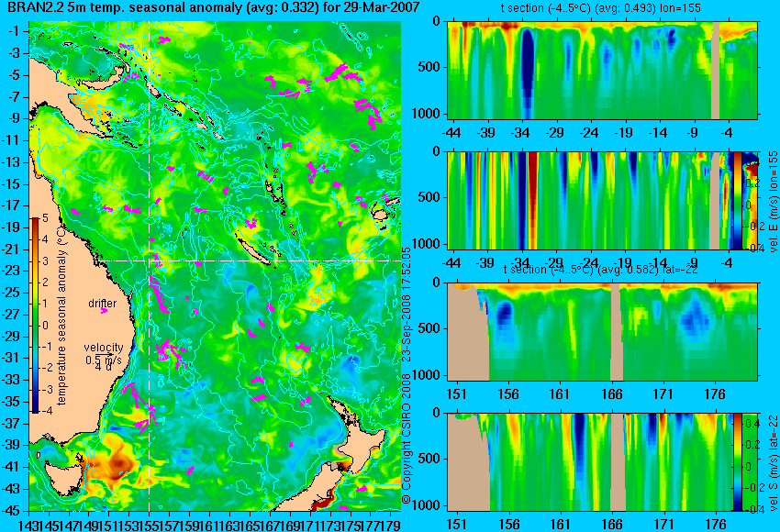
Task: Click the '-4' tick on the temperature colorbar
Action: (45, 411)
